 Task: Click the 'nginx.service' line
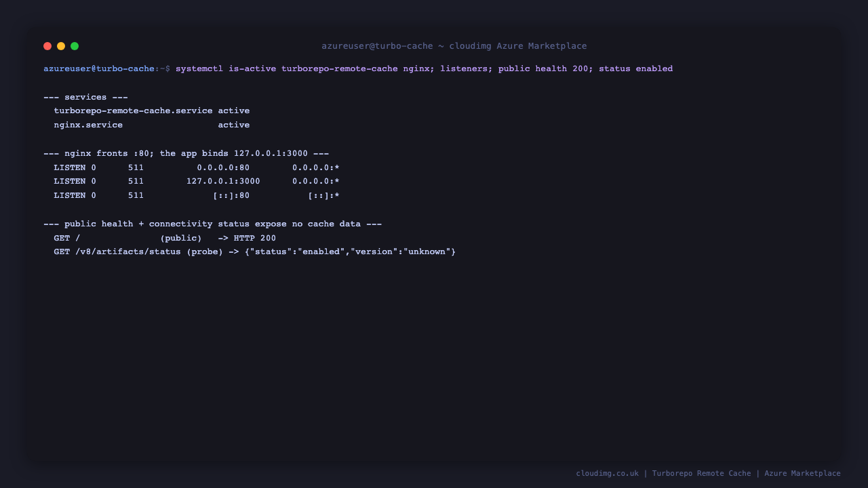point(152,125)
